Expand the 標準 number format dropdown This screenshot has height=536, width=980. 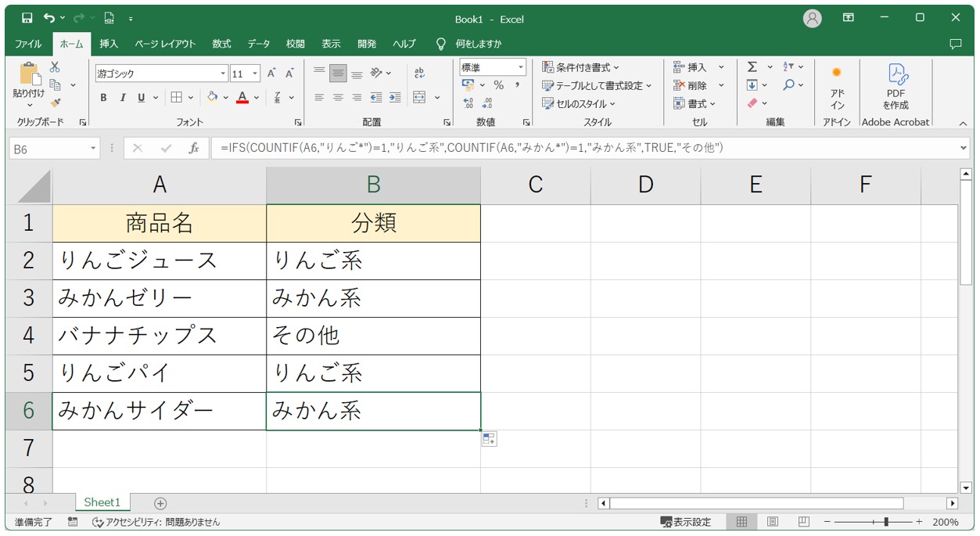pyautogui.click(x=519, y=68)
